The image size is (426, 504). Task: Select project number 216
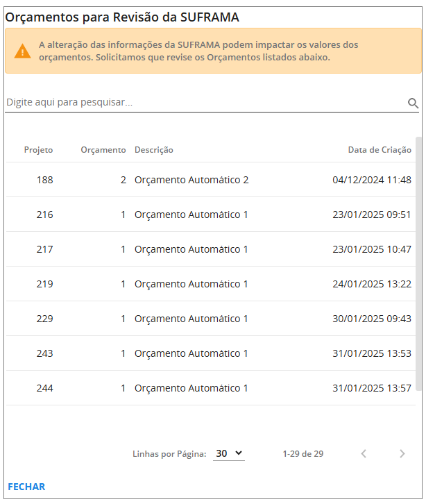[44, 215]
